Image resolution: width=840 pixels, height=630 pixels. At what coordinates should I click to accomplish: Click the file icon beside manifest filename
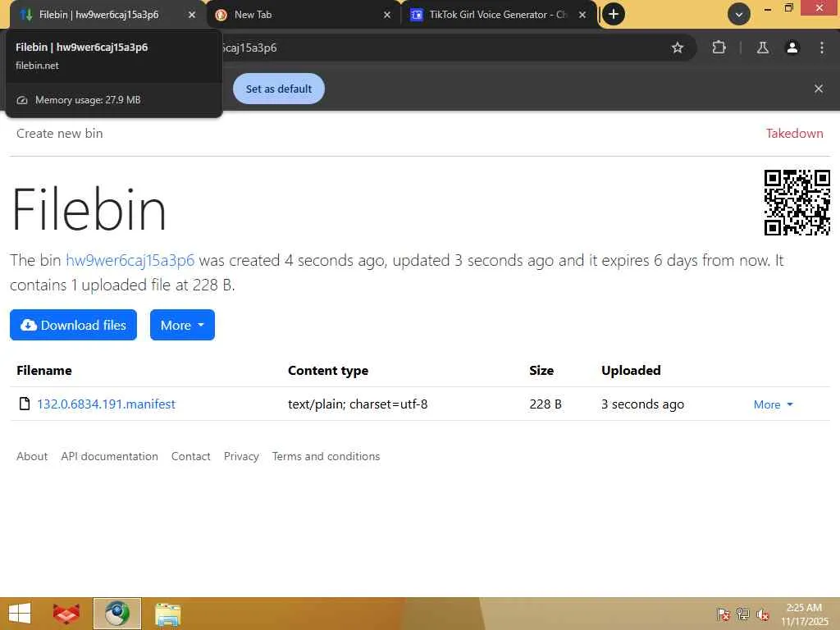point(24,404)
